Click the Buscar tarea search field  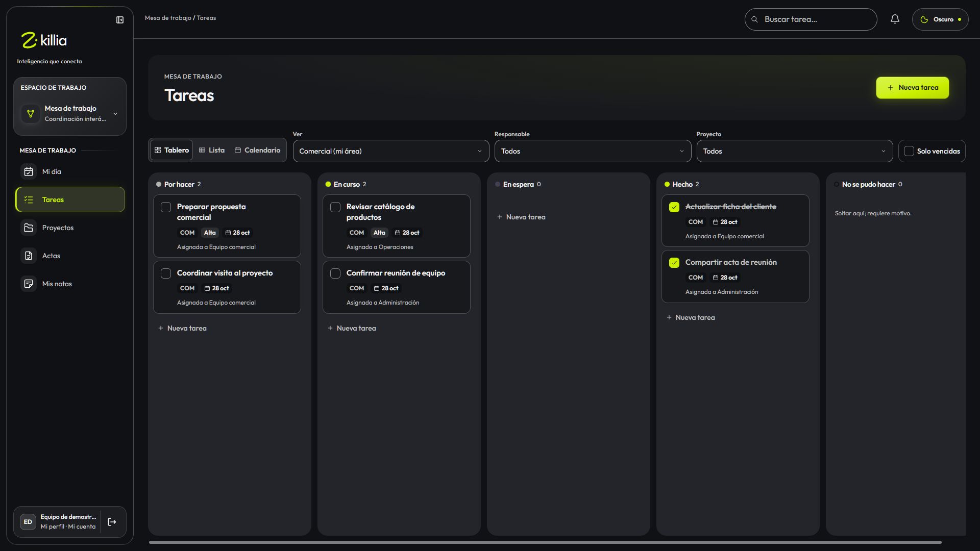click(811, 19)
